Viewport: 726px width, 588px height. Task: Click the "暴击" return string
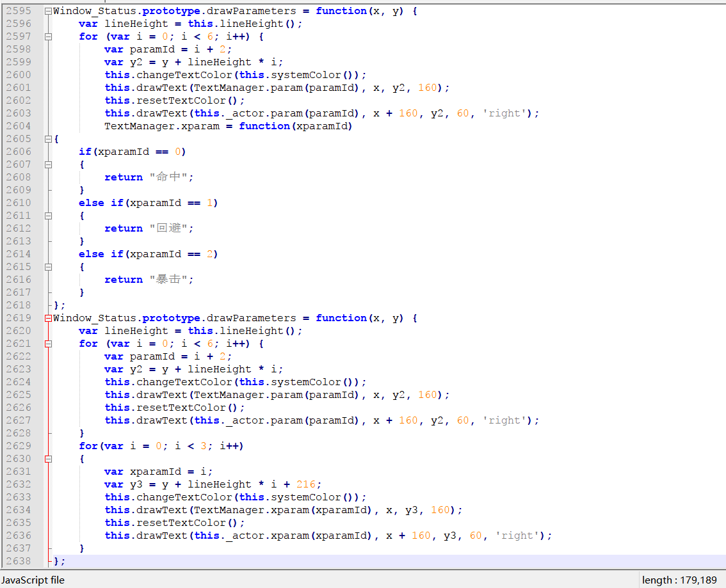(x=168, y=280)
